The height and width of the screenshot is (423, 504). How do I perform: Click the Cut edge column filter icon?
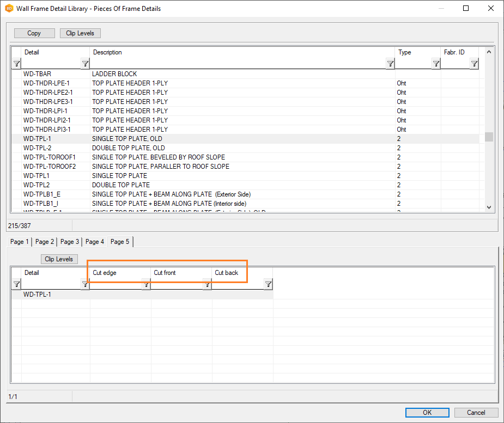146,284
